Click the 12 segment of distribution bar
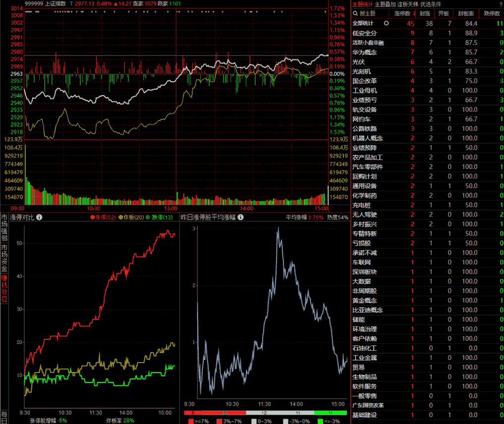This screenshot has height=424, width=504. 264,413
